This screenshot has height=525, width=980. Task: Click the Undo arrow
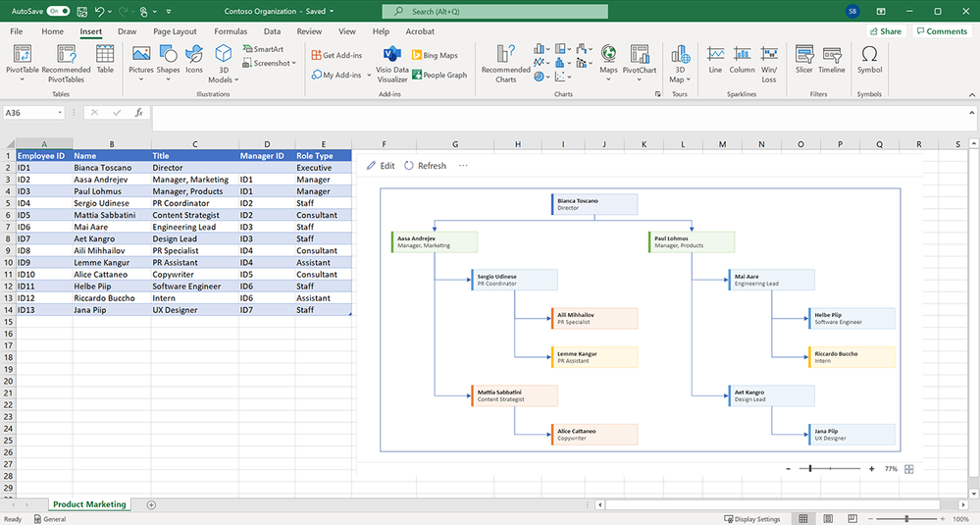pos(99,11)
